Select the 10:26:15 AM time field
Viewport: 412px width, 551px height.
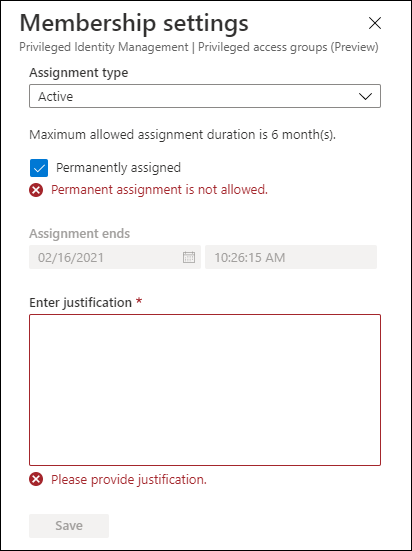pos(291,257)
